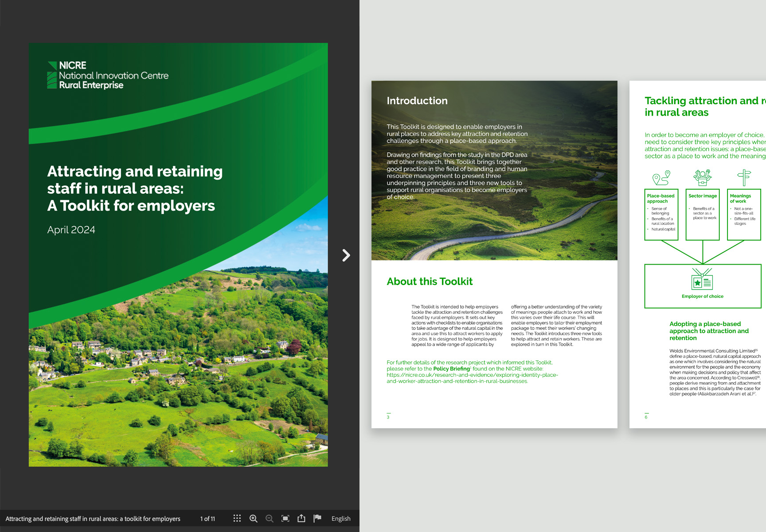Follow the nicre.co.uk research URL
Image resolution: width=766 pixels, height=532 pixels.
pos(472,378)
